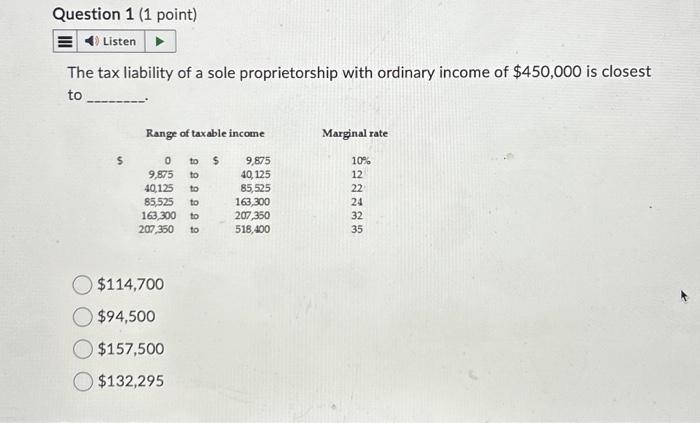Click the Listen button text
Screen dimensions: 700x423
[x=119, y=41]
